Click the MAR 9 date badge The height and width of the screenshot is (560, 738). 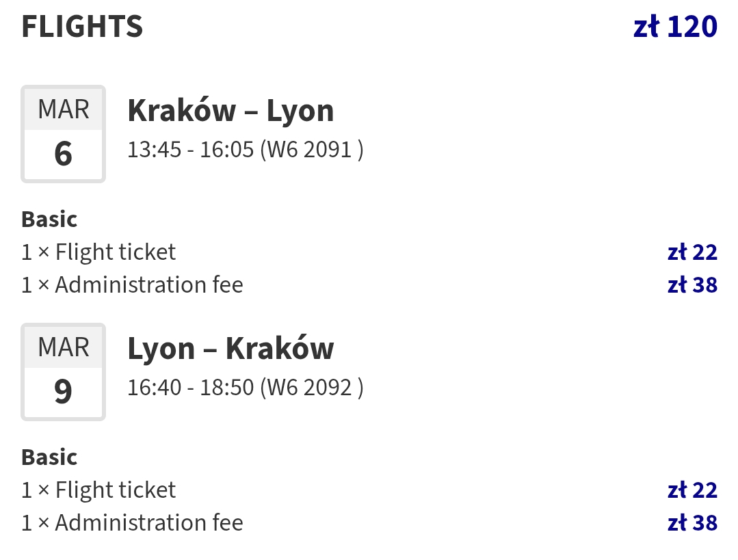tap(63, 372)
